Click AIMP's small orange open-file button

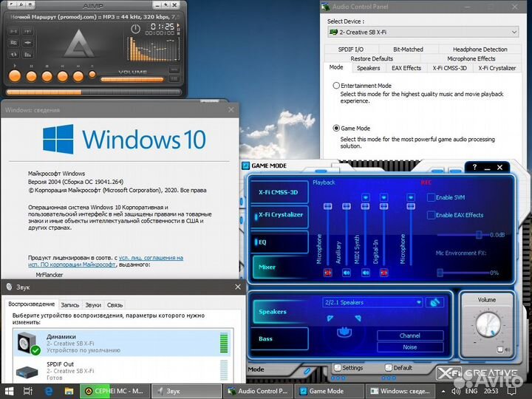(x=92, y=74)
